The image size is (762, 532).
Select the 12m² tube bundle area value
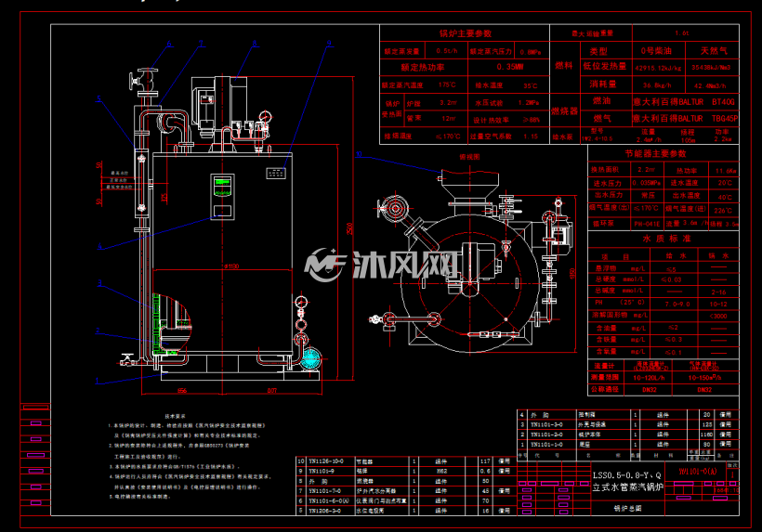coord(449,119)
